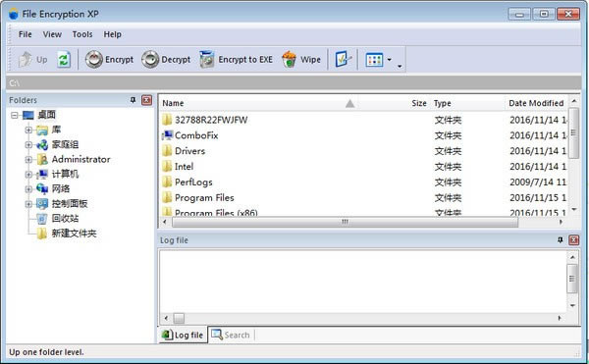
Task: Open the toolbar overflow options arrow
Action: (400, 66)
